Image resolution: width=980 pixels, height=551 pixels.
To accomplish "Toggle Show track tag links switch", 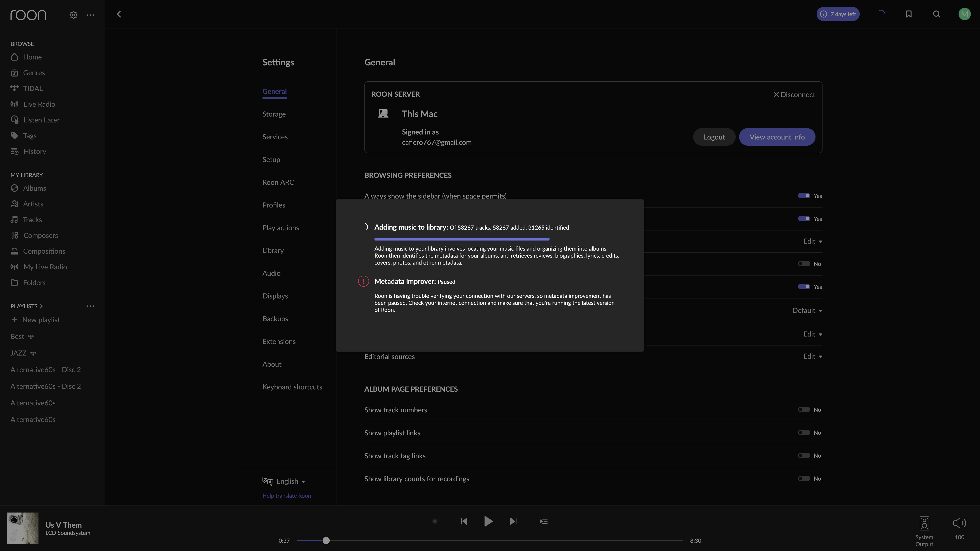I will pyautogui.click(x=804, y=455).
